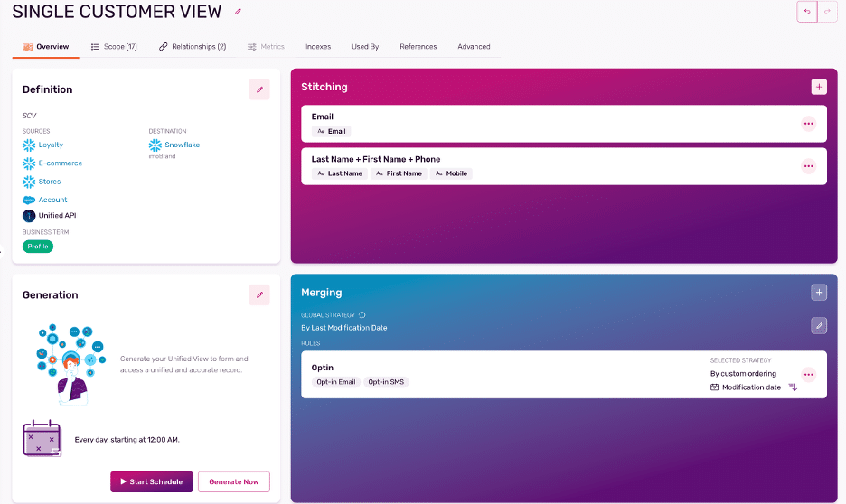Toggle the Modification date sort order icon
Screen dimensions: 846x504
(793, 387)
